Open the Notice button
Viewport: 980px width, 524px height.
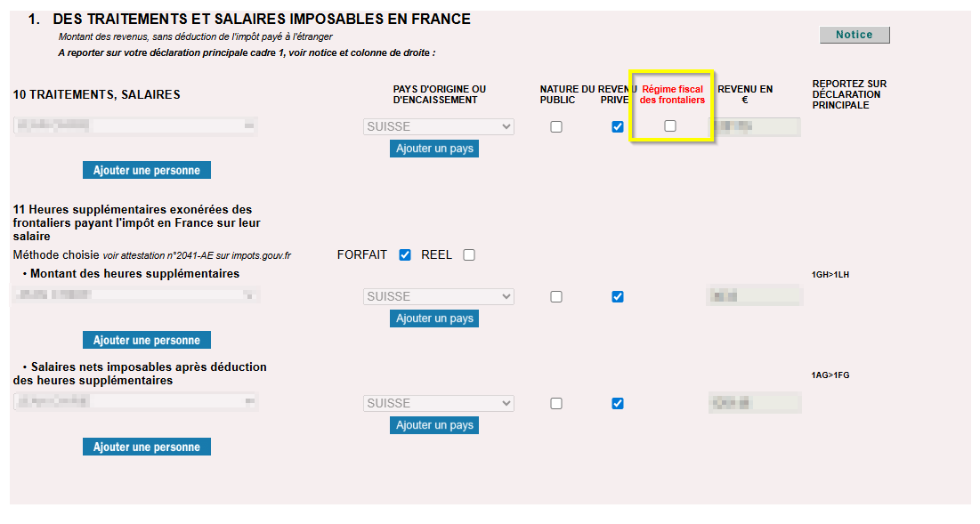tap(854, 35)
